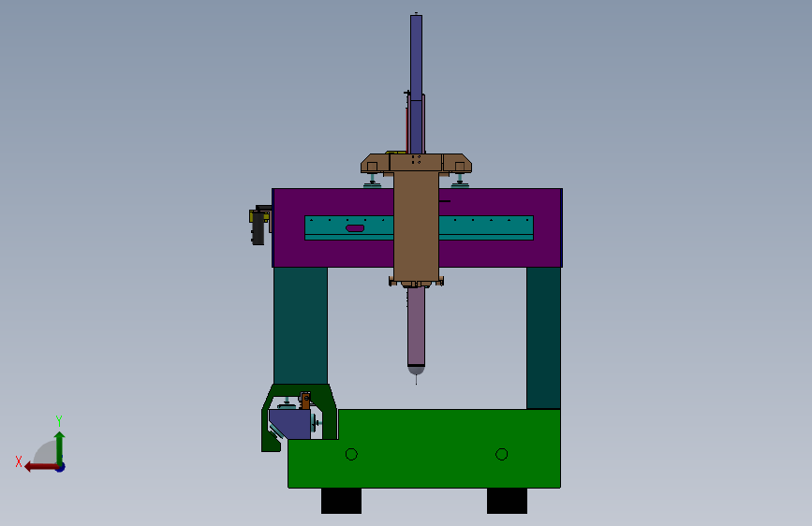This screenshot has width=812, height=526.
Task: Click the blue Z axis ball on triad
Action: click(x=61, y=467)
